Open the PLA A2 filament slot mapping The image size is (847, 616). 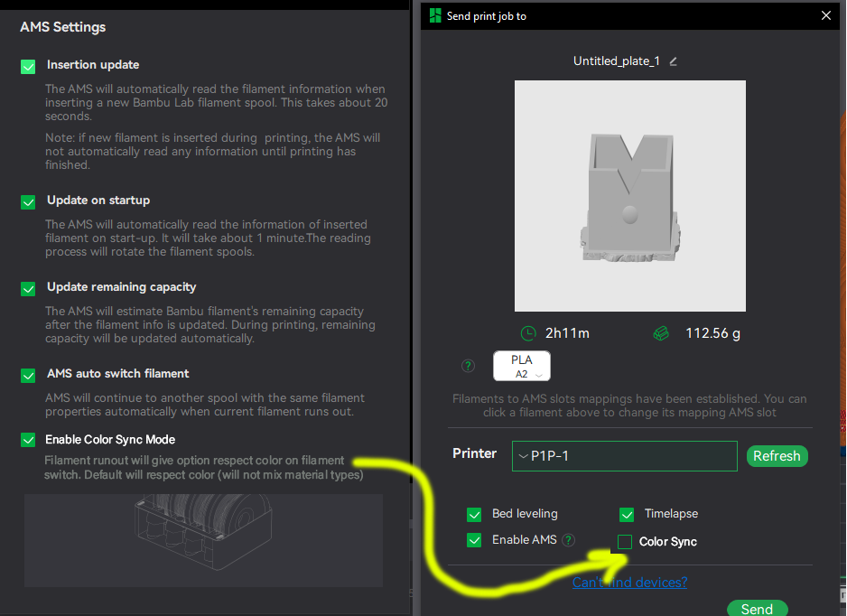coord(522,366)
